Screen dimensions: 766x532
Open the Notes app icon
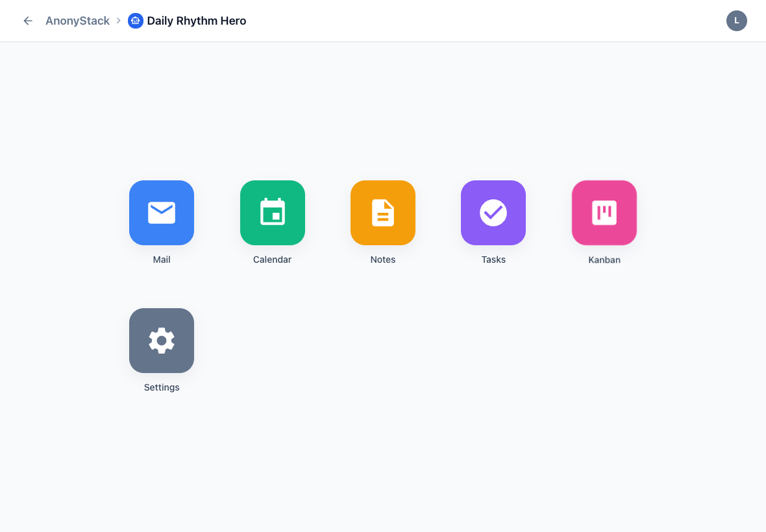click(382, 213)
